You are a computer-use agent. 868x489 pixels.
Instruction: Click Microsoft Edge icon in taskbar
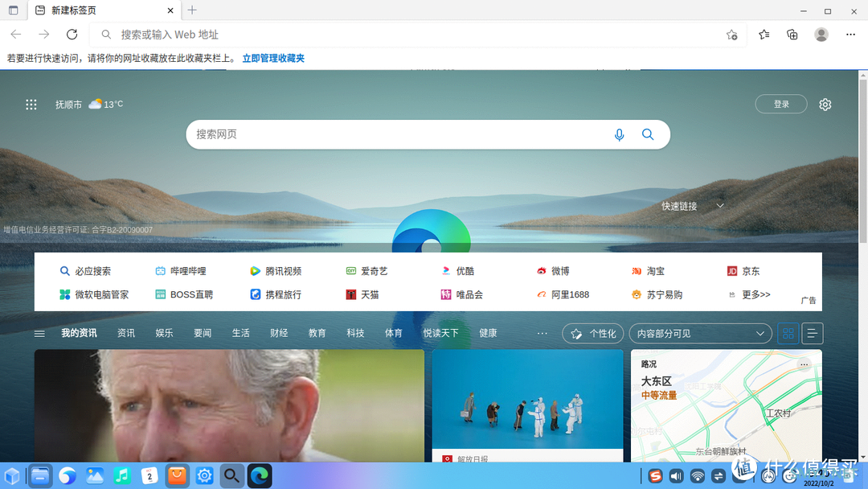[260, 475]
